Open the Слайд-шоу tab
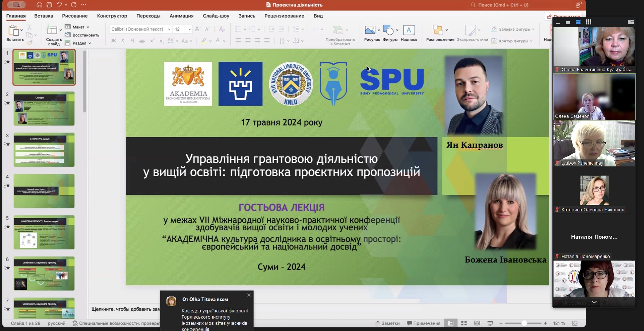Image resolution: width=644 pixels, height=331 pixels. 216,16
